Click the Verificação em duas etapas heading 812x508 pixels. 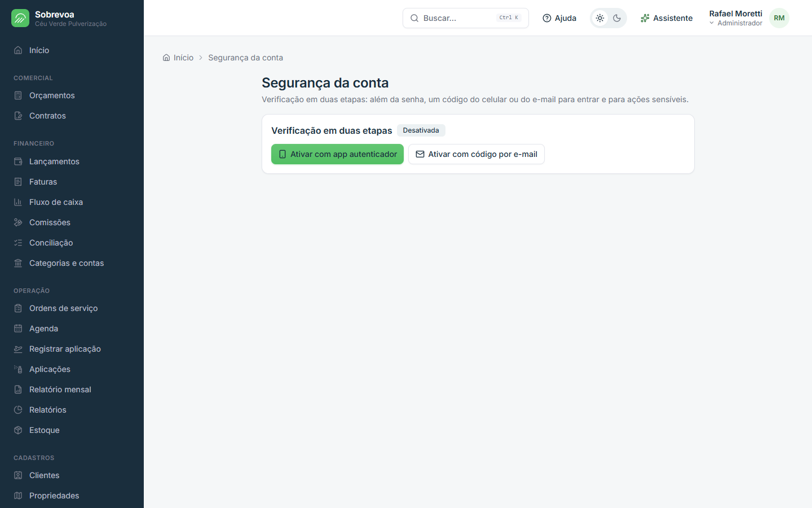click(x=332, y=130)
